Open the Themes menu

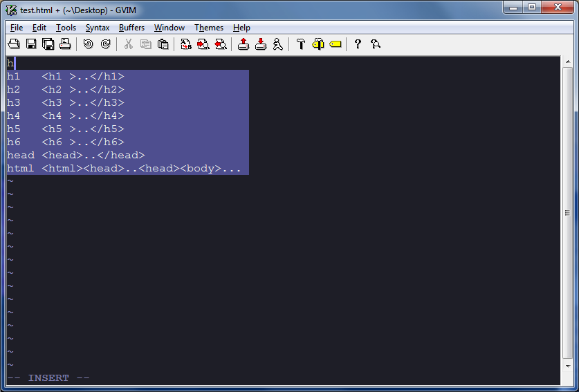pos(209,28)
